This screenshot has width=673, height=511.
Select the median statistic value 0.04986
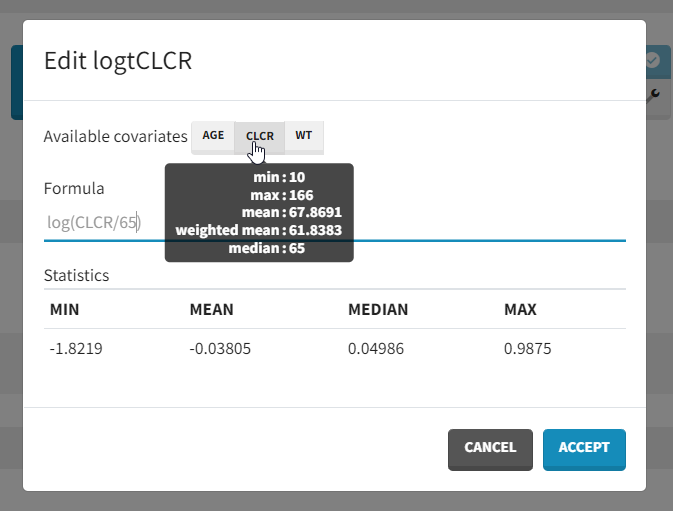point(377,349)
